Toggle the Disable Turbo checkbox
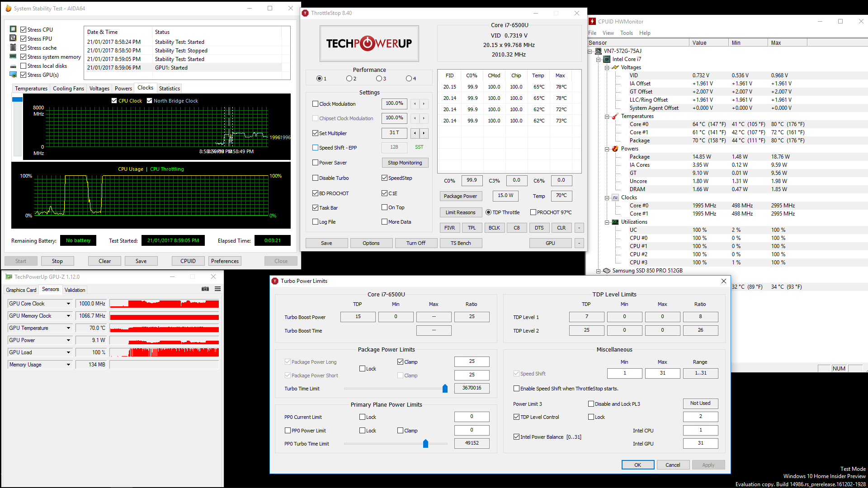The image size is (868, 488). coord(316,178)
